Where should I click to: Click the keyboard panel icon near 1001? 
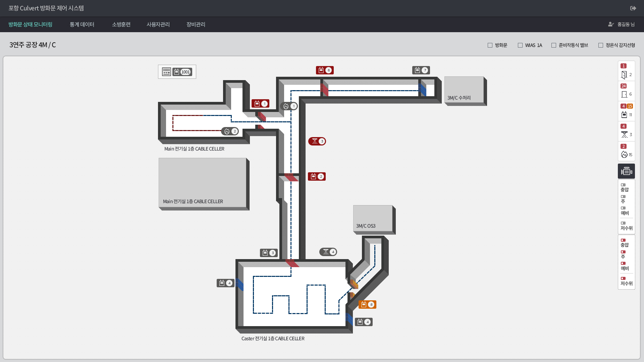pyautogui.click(x=166, y=72)
